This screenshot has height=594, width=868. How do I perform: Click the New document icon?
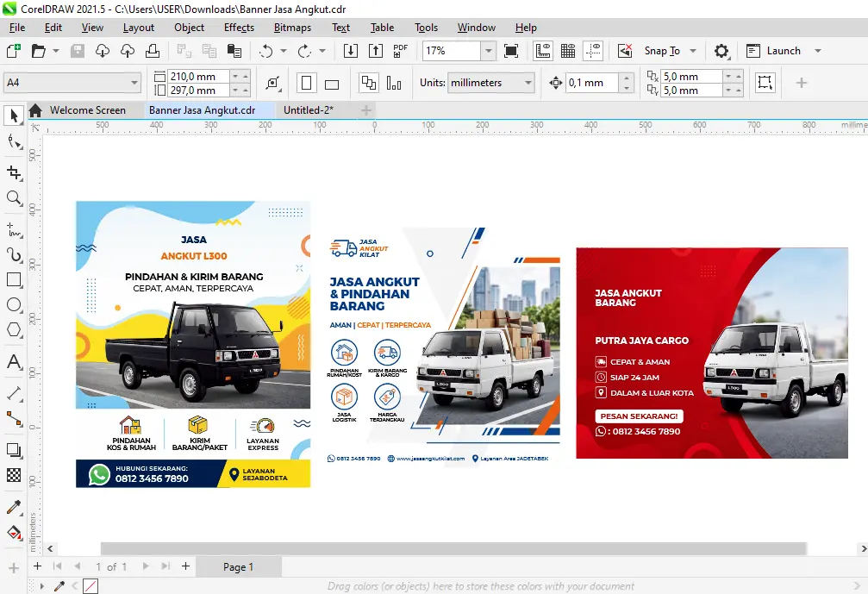[x=13, y=51]
